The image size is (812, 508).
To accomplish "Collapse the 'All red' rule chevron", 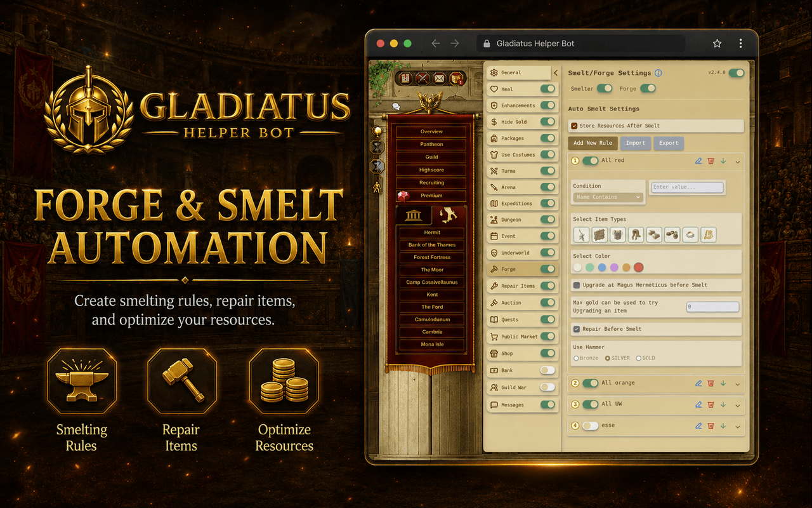I will click(738, 162).
